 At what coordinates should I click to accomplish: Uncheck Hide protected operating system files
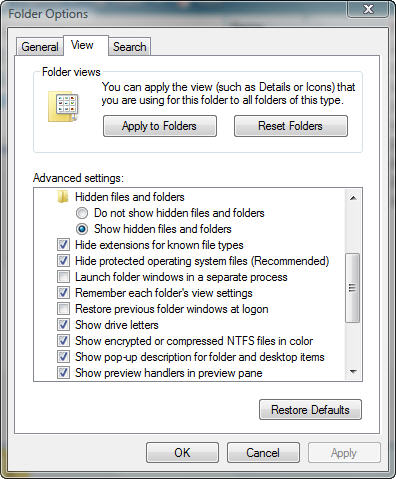click(63, 261)
